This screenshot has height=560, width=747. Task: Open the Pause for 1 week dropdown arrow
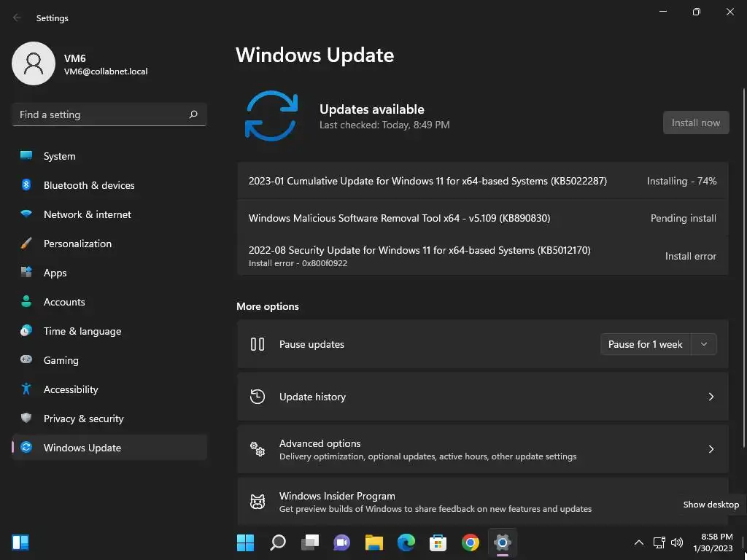pyautogui.click(x=704, y=344)
